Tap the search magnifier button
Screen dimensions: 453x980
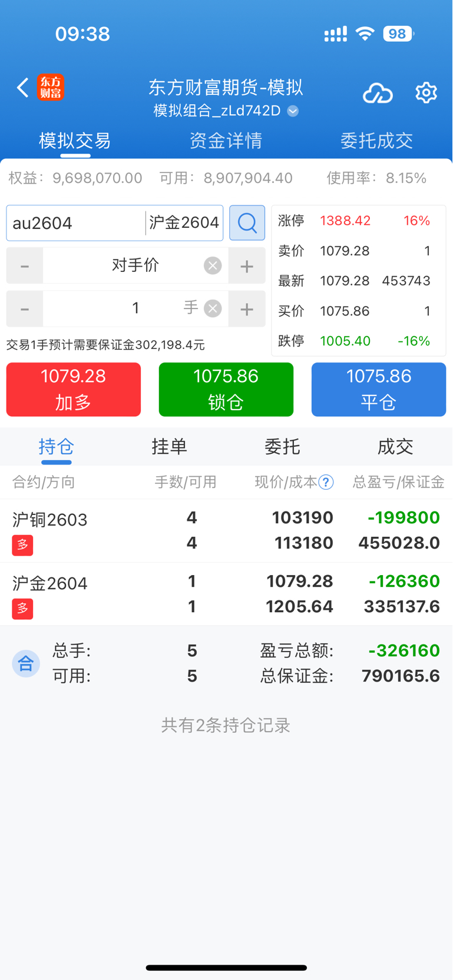[247, 222]
